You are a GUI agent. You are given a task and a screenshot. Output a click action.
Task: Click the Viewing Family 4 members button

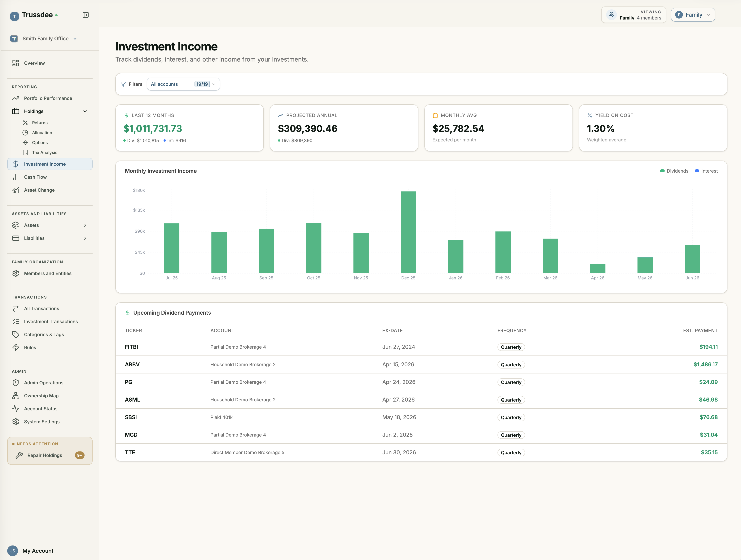[x=634, y=15]
